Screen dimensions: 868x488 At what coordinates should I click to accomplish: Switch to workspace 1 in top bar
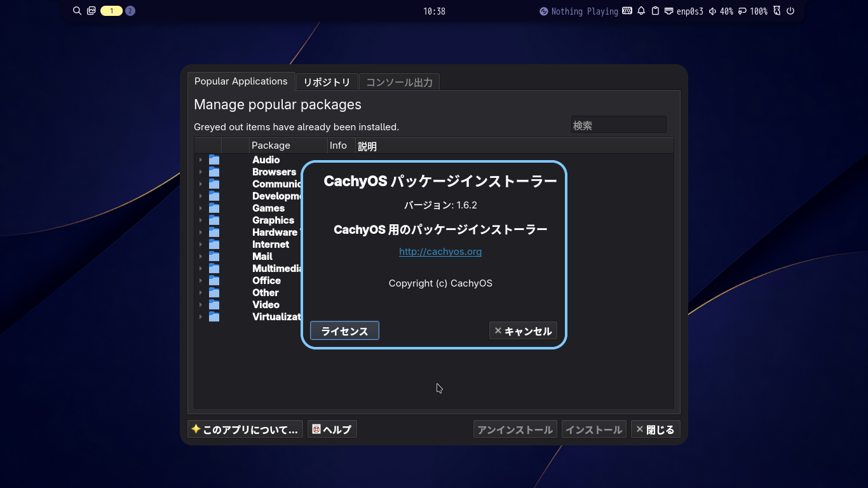(111, 11)
